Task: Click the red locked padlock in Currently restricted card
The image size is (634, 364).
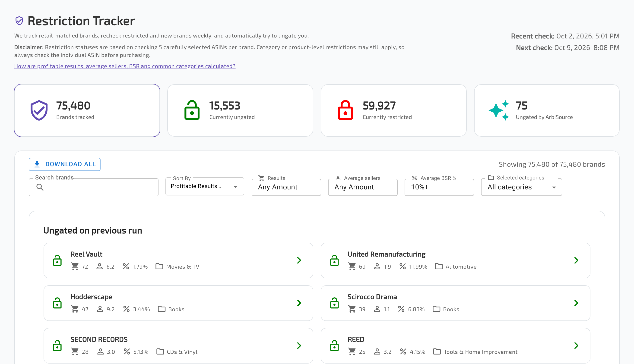Action: 345,110
